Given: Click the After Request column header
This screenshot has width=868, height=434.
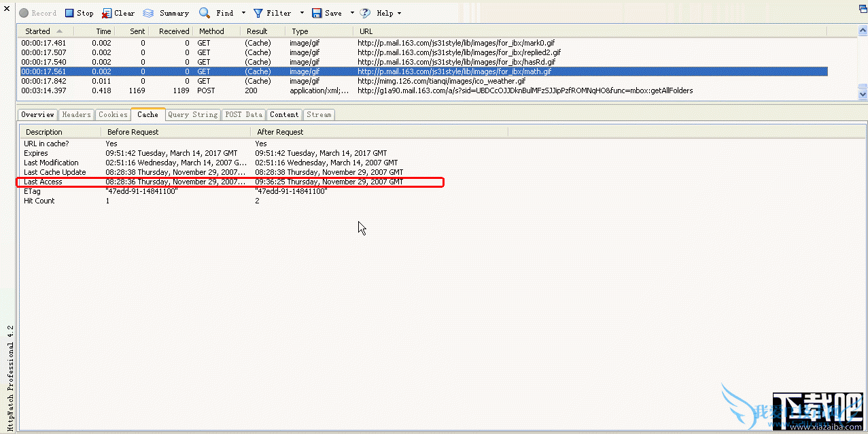Looking at the screenshot, I should point(379,132).
